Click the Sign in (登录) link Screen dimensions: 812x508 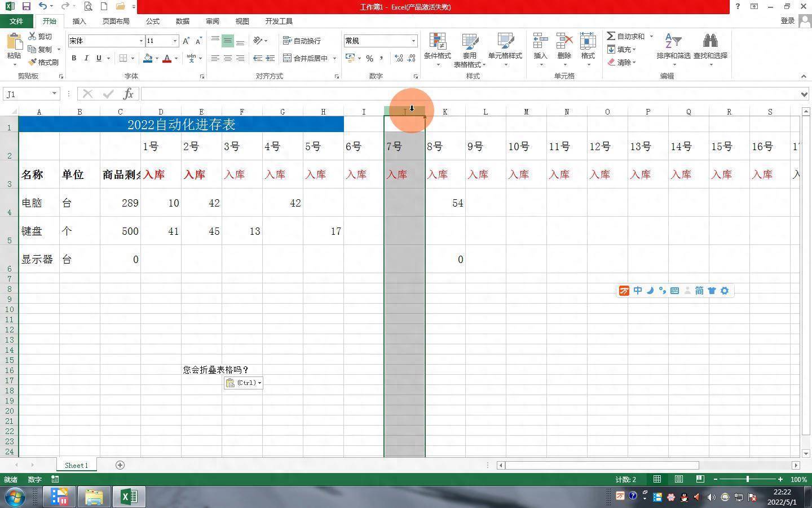pyautogui.click(x=787, y=21)
